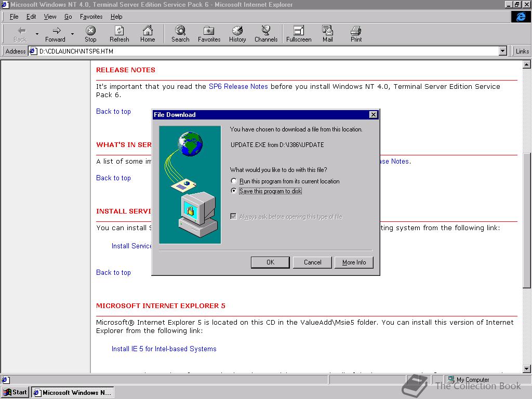
Task: Click the scroll up arrow
Action: click(527, 64)
